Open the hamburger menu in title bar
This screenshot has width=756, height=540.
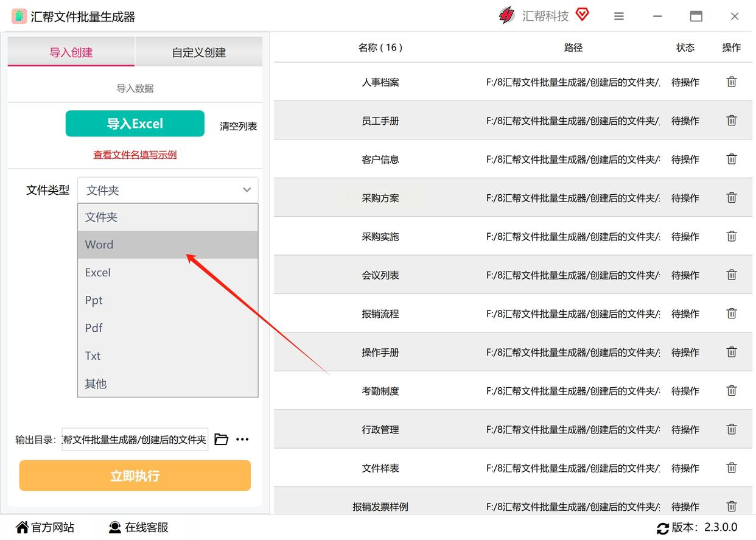click(619, 16)
